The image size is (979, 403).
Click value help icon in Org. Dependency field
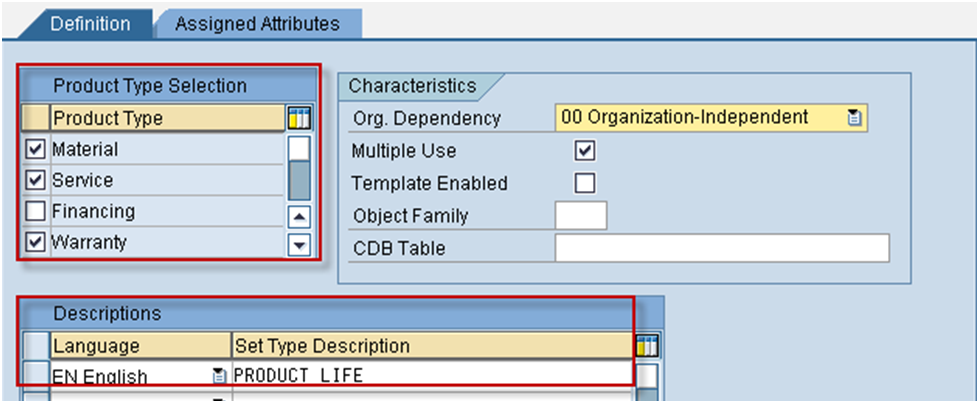point(854,117)
